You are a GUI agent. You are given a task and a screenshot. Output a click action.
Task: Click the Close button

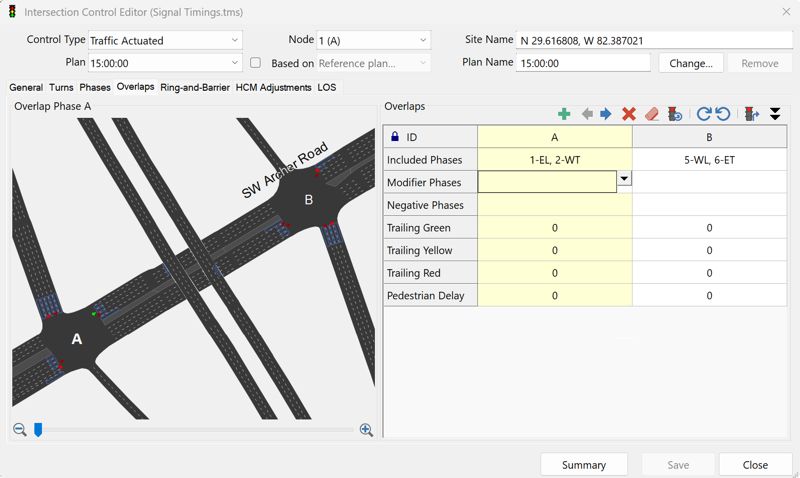[755, 465]
